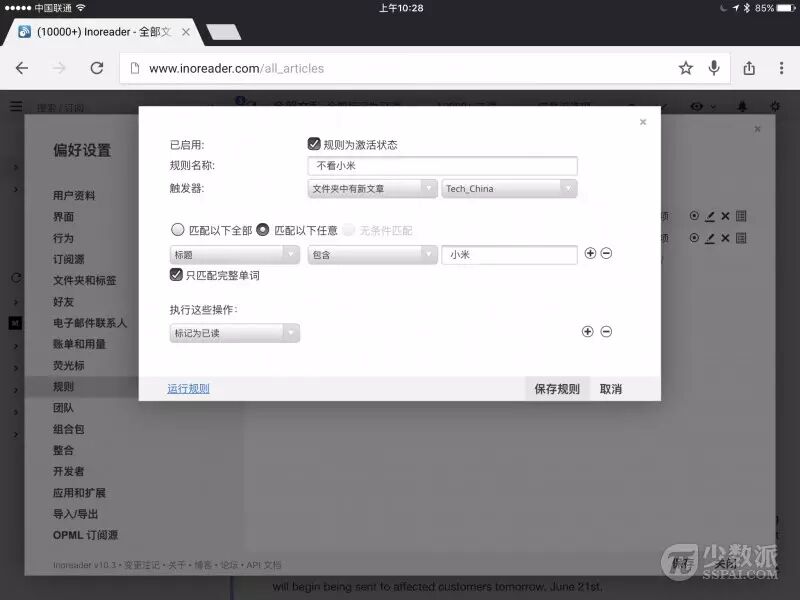Click the add-condition plus icon
800x600 pixels.
[590, 254]
